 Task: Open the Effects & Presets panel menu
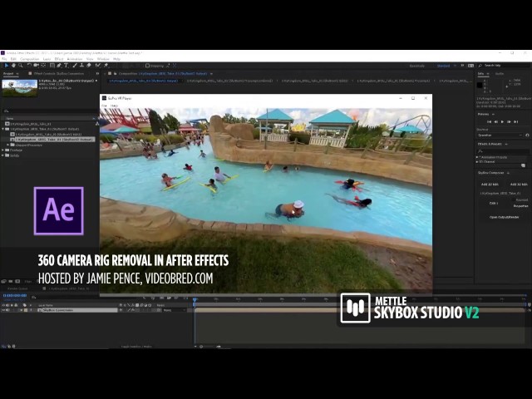(x=506, y=144)
